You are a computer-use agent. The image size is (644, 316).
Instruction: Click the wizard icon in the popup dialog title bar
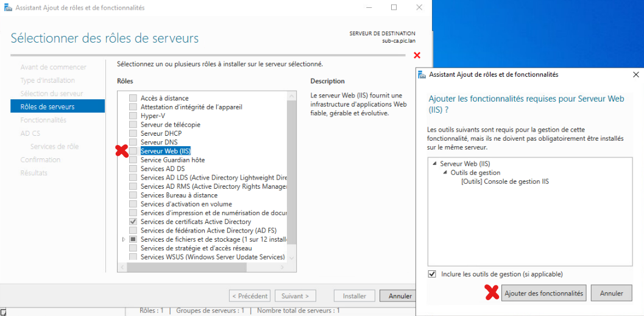tap(422, 75)
